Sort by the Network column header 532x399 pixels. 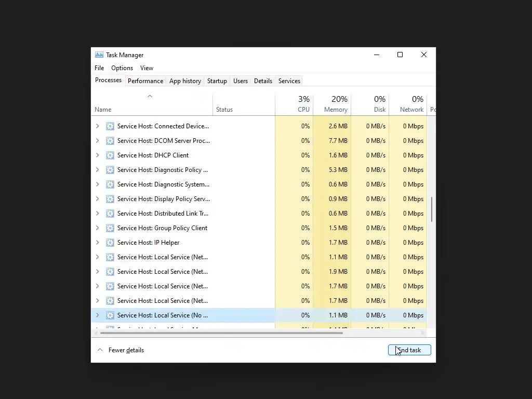click(x=408, y=104)
